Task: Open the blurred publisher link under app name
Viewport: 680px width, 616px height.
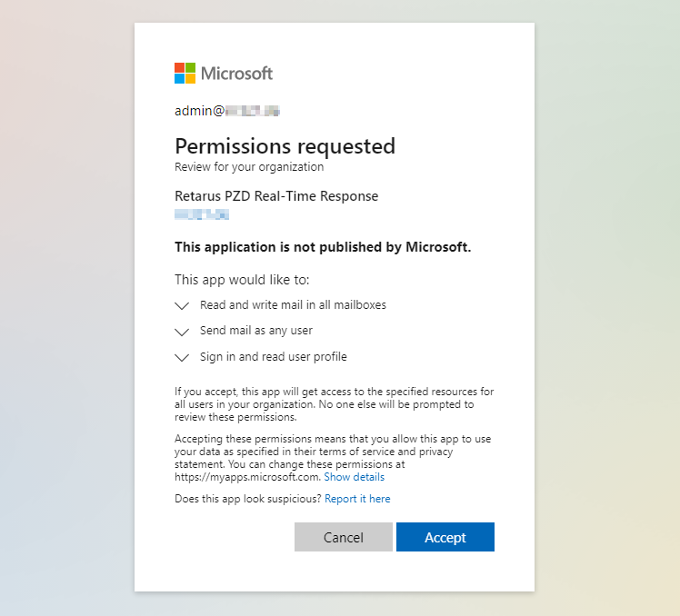Action: click(x=202, y=214)
